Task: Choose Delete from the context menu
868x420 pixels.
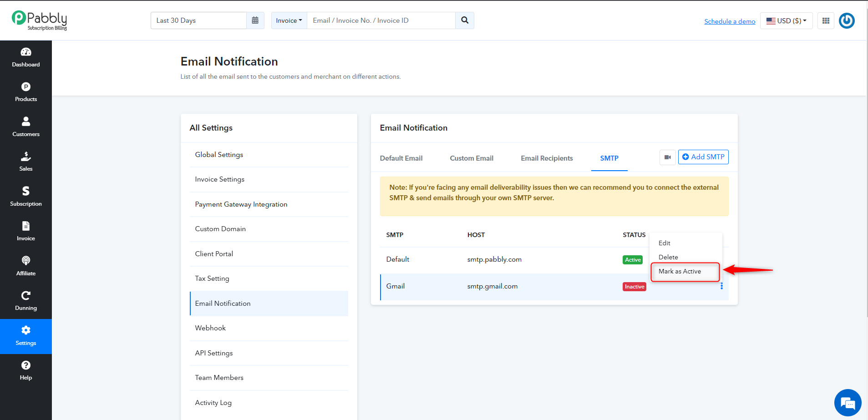Action: pyautogui.click(x=668, y=257)
